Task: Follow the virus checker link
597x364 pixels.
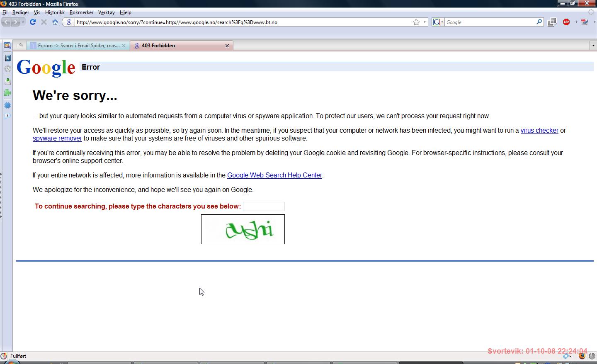Action: 539,130
